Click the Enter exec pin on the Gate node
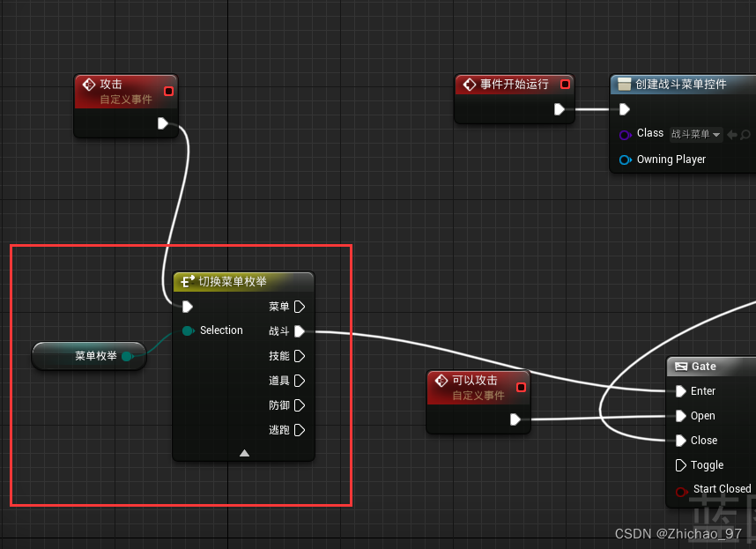The height and width of the screenshot is (549, 756). [681, 390]
